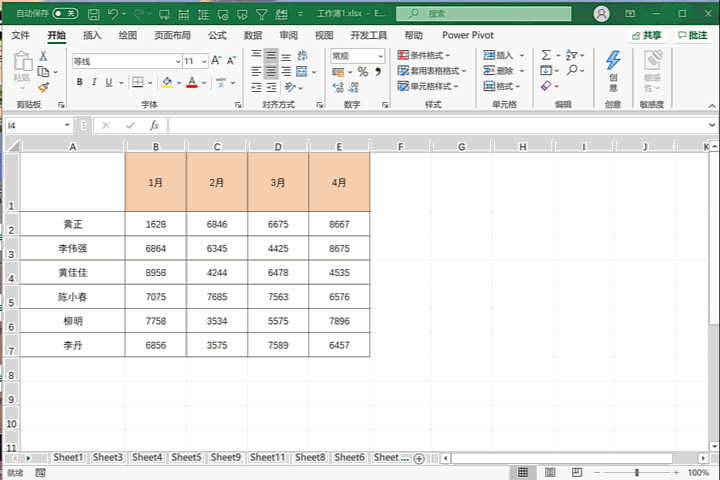
Task: Click the 共享 share button
Action: pyautogui.click(x=646, y=35)
